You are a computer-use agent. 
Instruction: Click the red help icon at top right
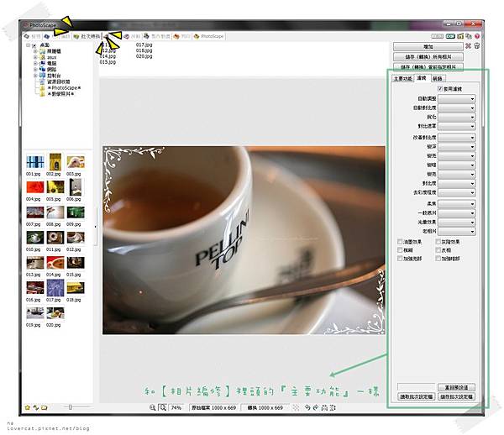[477, 36]
